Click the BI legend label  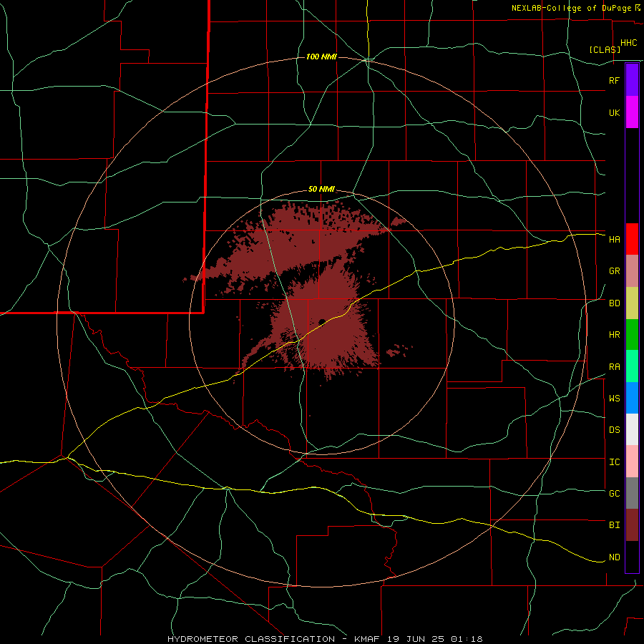tap(614, 525)
